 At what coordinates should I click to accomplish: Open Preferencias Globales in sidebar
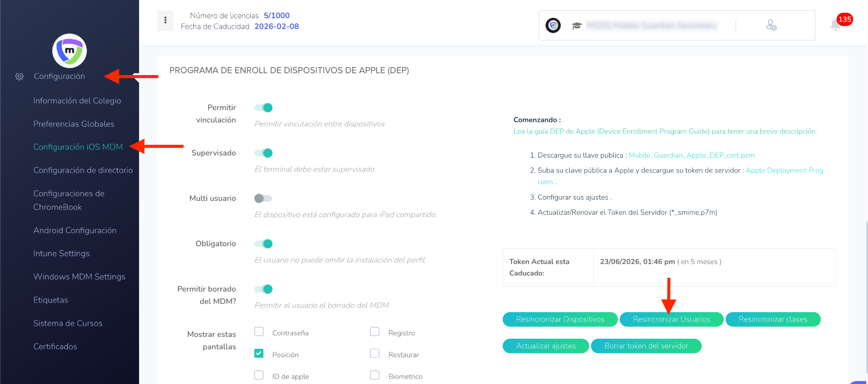click(x=74, y=124)
